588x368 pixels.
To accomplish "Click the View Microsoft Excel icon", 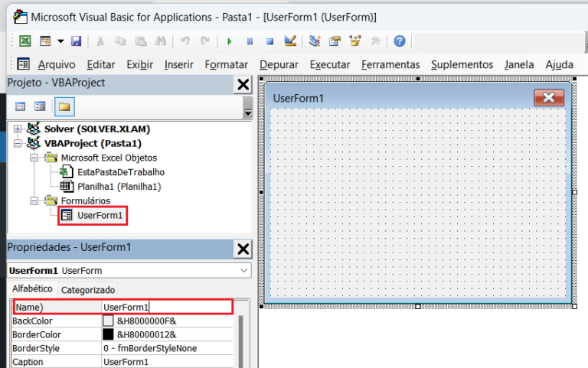I will 25,41.
